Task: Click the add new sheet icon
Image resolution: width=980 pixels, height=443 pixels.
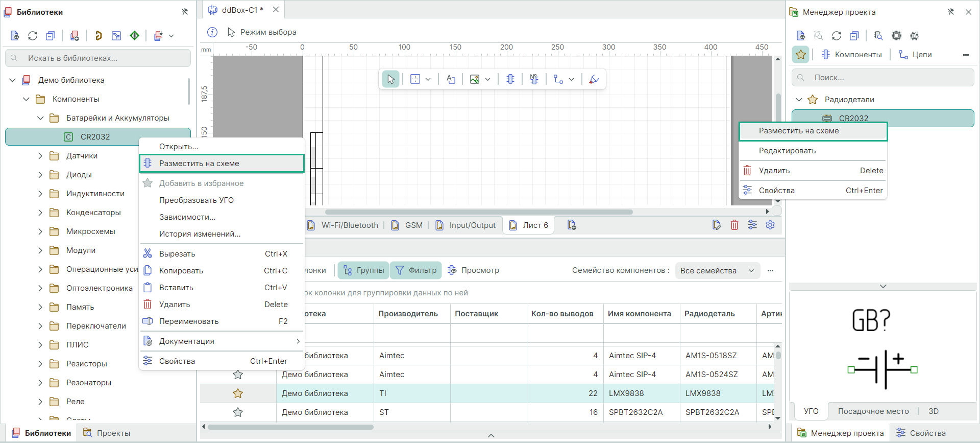Action: (x=572, y=225)
